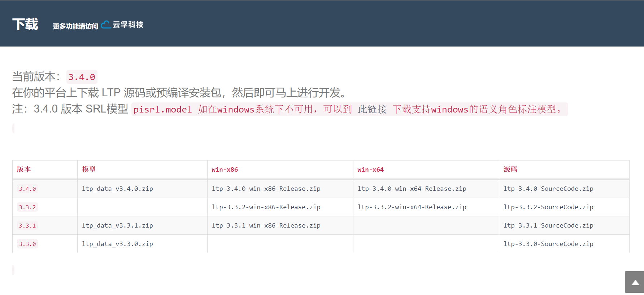Viewport: 644px width, 295px height.
Task: Open the 云孚科技 logo link
Action: pyautogui.click(x=122, y=25)
